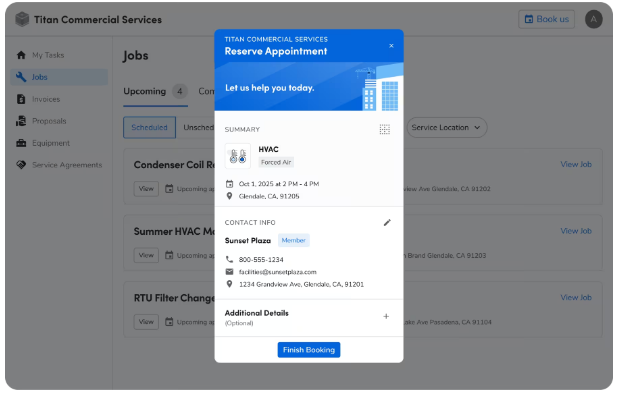Edit contact info with the pencil icon
Screen dimensions: 617x393
[387, 223]
